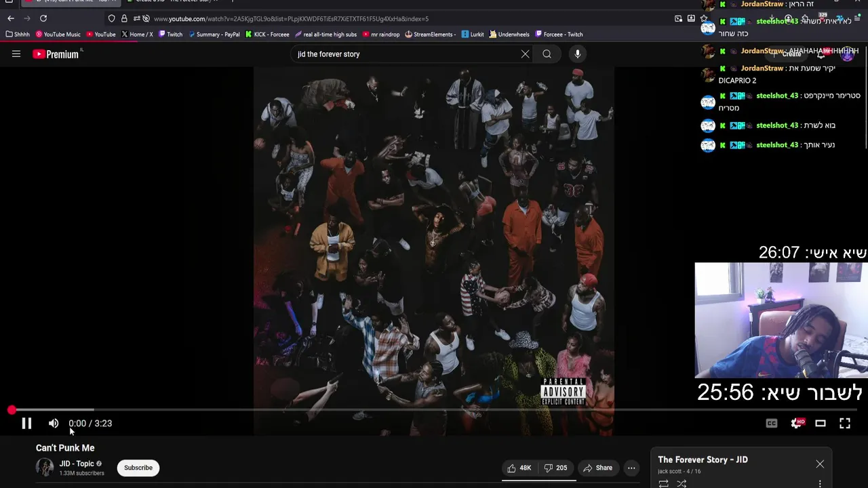Subscribe to JID - Topic channel
Image resolution: width=868 pixels, height=488 pixels.
[x=138, y=468]
